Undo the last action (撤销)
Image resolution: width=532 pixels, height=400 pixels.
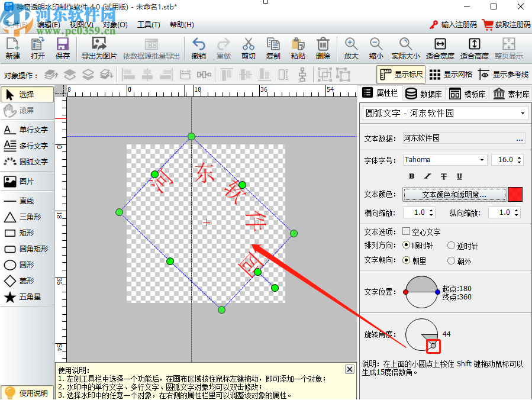198,49
